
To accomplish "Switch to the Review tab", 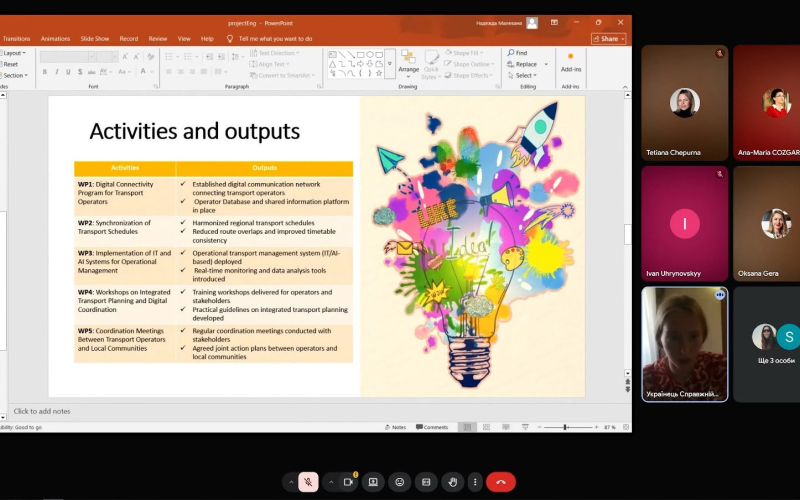I will point(158,38).
